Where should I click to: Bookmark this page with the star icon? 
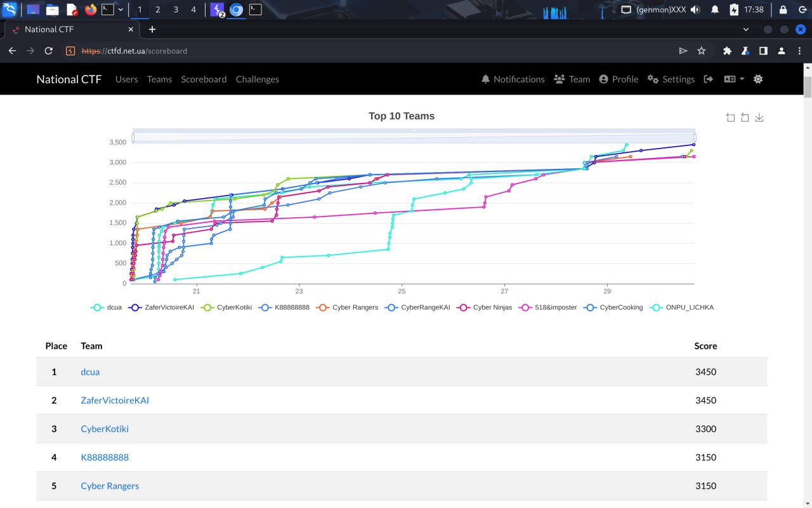(701, 51)
